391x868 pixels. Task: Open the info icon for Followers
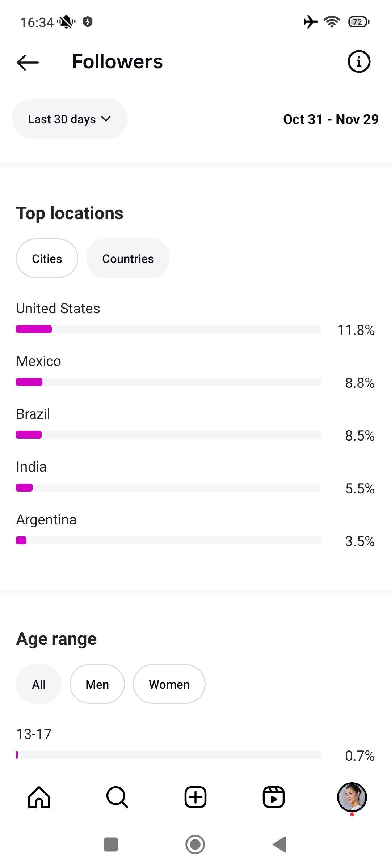pos(359,62)
